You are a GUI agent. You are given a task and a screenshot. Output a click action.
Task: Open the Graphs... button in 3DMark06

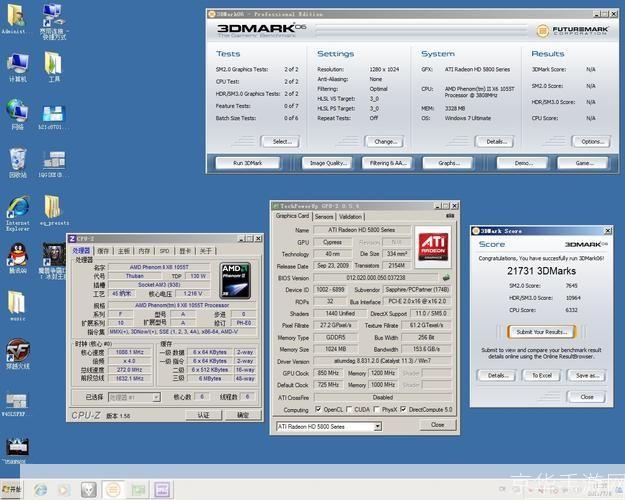448,163
